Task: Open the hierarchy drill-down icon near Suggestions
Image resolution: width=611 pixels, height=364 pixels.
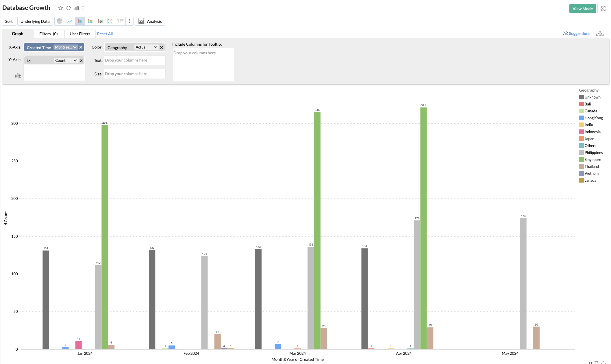Action: pyautogui.click(x=600, y=34)
